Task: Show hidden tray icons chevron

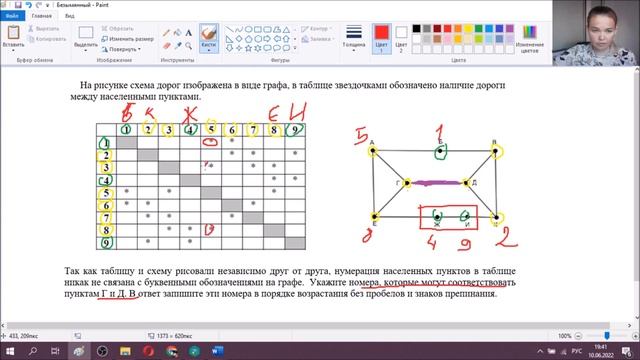Action: [x=540, y=351]
